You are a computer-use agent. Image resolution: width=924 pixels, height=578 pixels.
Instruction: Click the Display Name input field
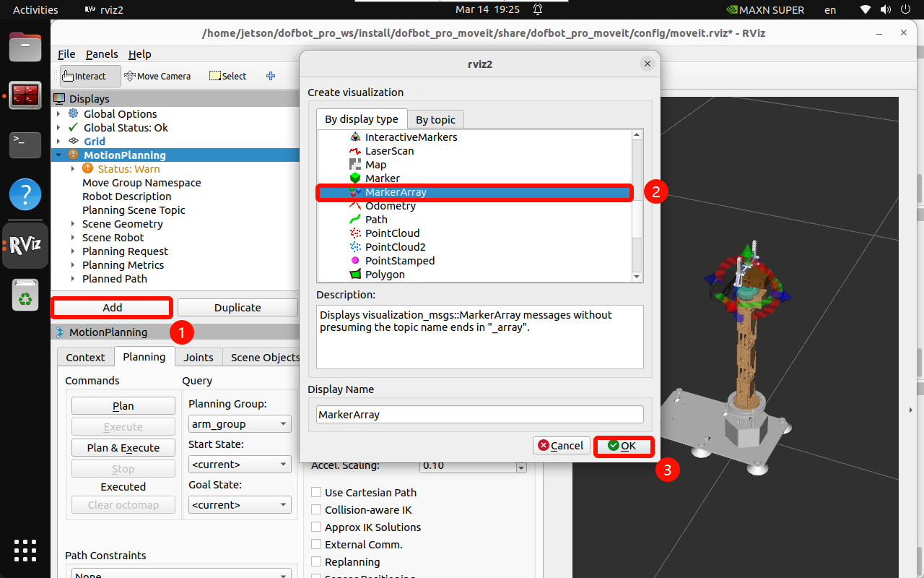click(x=480, y=414)
